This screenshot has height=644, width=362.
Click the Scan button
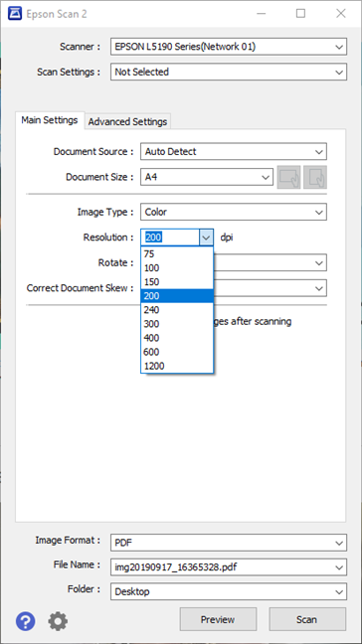pos(307,619)
